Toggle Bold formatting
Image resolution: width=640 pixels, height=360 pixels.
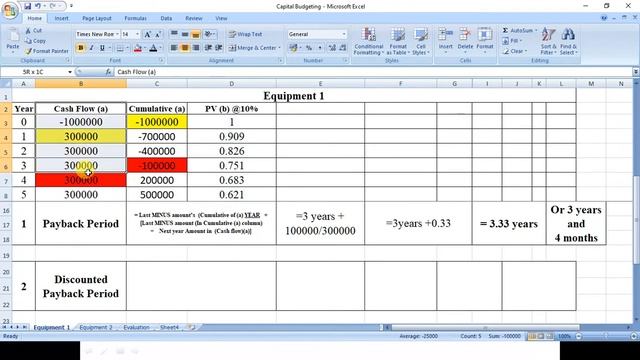(x=80, y=48)
